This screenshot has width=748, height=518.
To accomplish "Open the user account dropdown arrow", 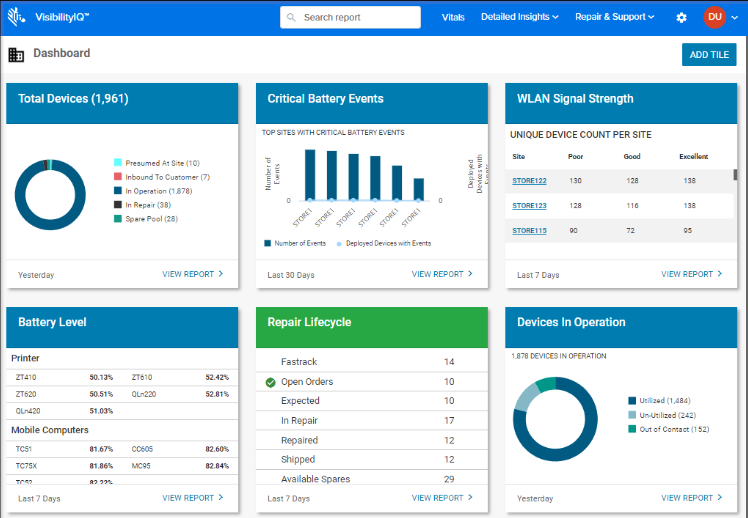I will coord(735,18).
